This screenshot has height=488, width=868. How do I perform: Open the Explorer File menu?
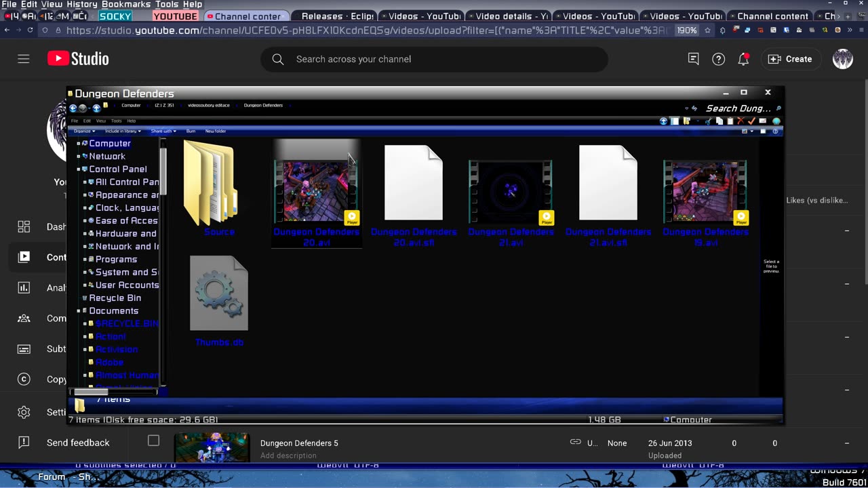coord(75,121)
